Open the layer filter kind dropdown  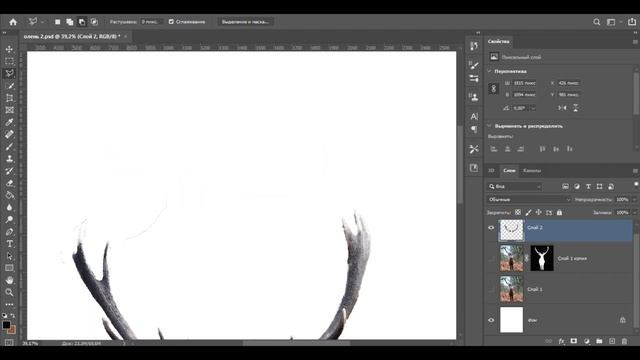pos(515,187)
